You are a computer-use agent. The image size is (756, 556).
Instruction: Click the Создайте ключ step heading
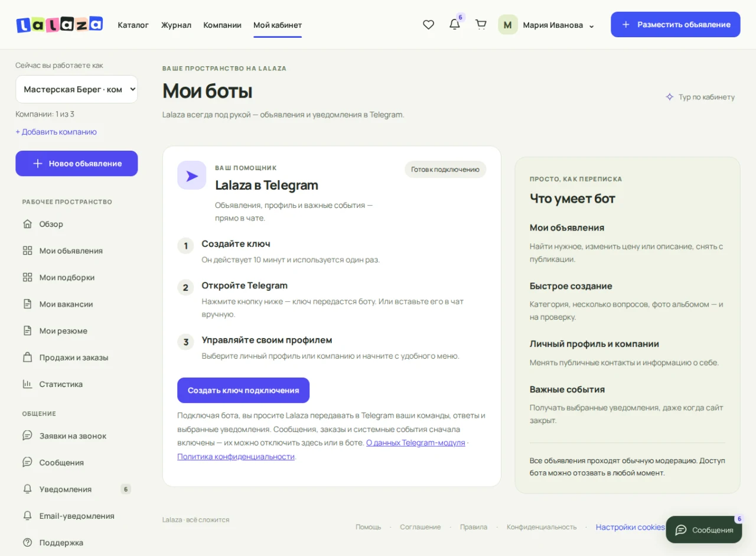236,243
